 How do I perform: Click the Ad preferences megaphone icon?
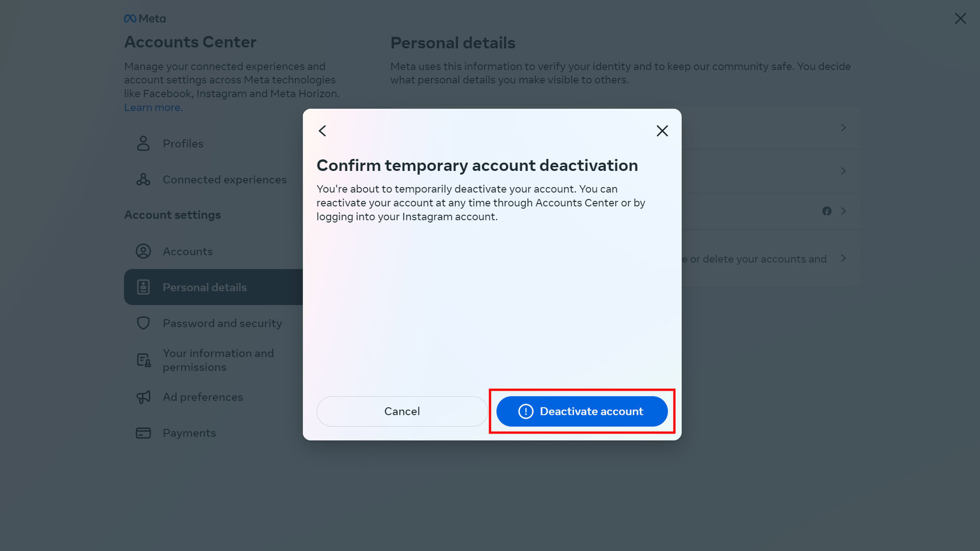point(143,397)
